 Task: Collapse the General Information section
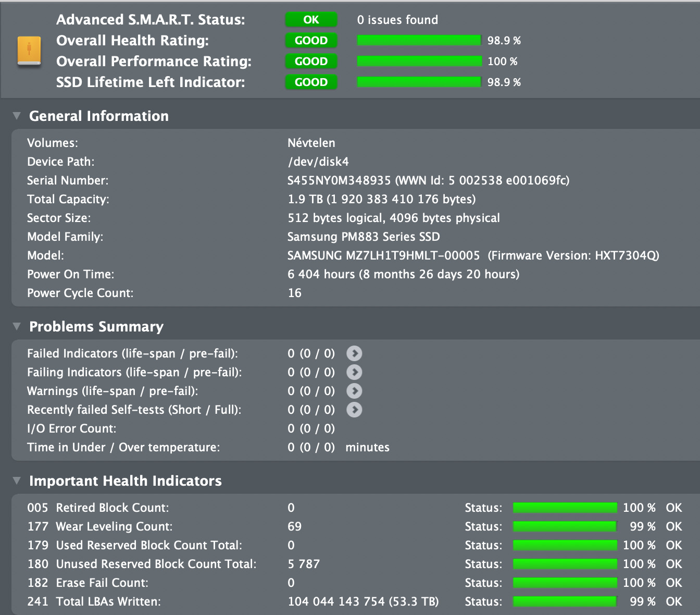coord(17,116)
